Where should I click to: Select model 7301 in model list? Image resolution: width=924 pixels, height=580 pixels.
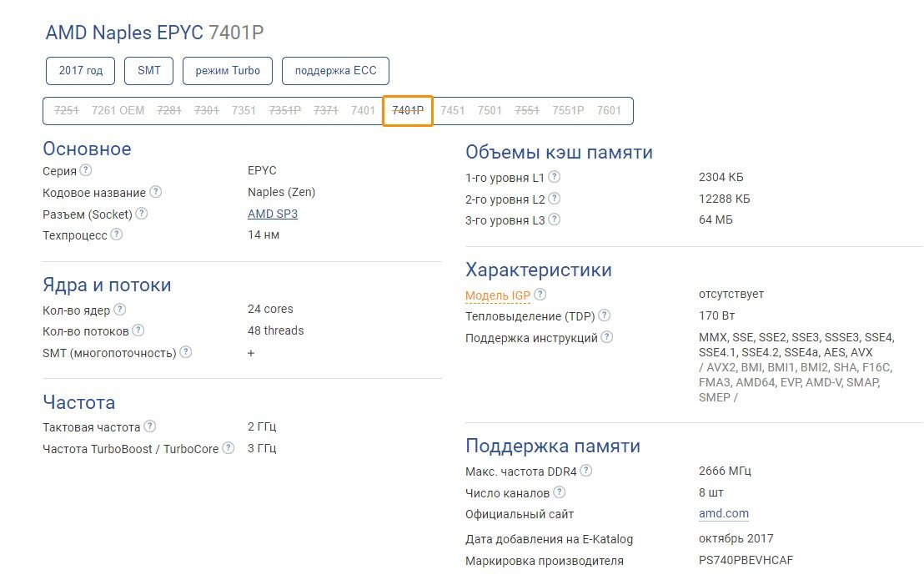(206, 111)
